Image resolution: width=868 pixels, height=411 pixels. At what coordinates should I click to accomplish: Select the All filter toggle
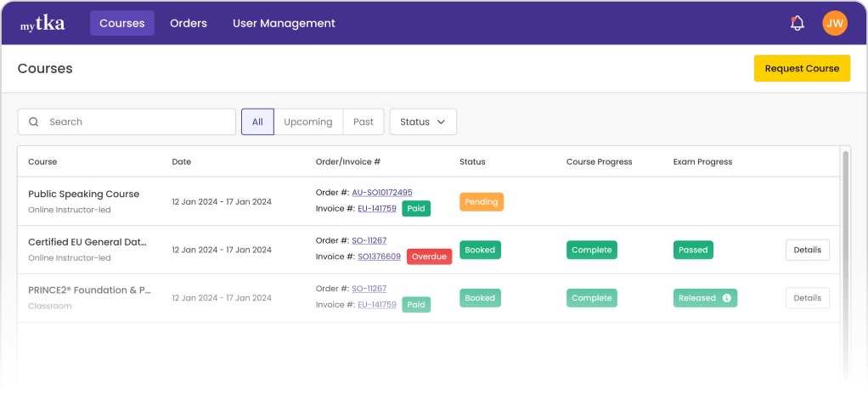tap(257, 122)
